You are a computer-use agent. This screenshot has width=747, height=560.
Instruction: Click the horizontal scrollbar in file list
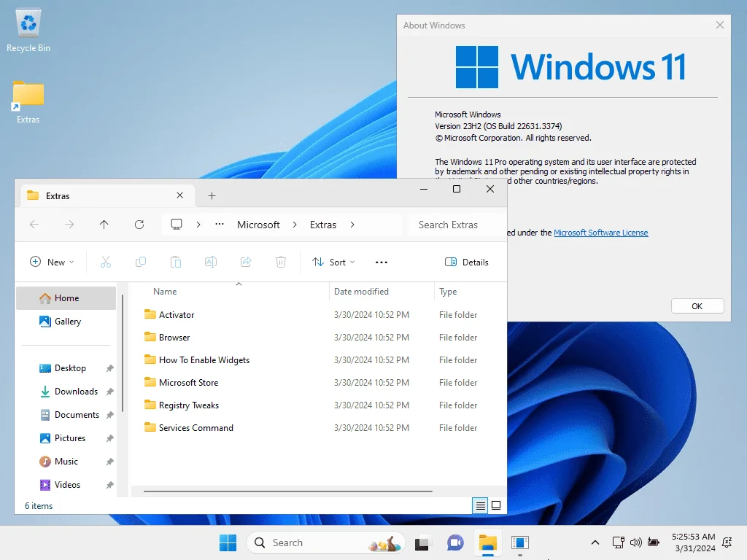(x=287, y=491)
